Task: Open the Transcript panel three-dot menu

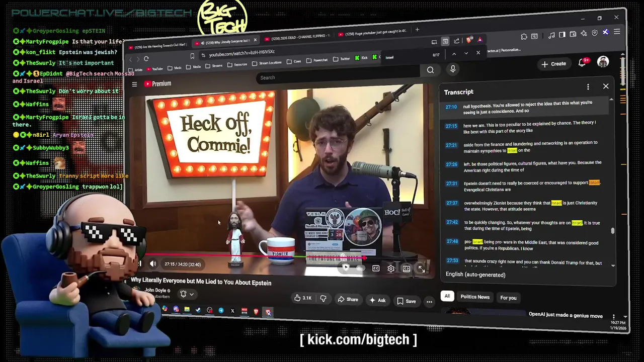Action: tap(588, 87)
